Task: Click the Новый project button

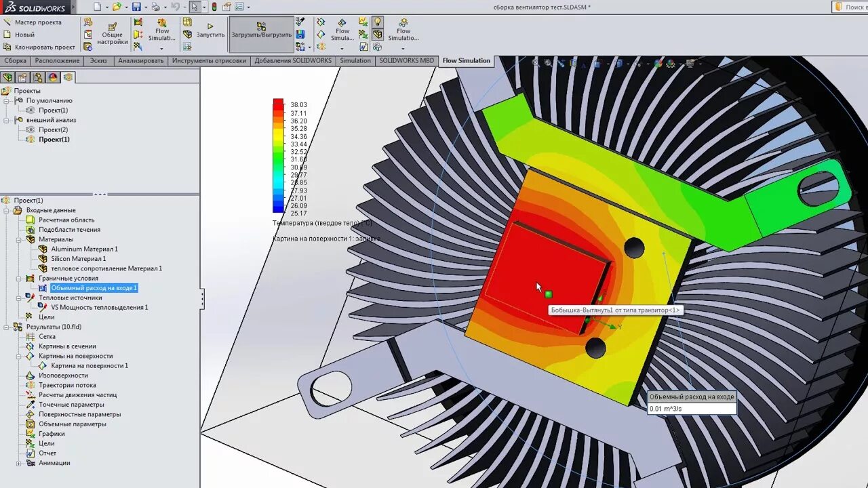Action: pyautogui.click(x=19, y=35)
